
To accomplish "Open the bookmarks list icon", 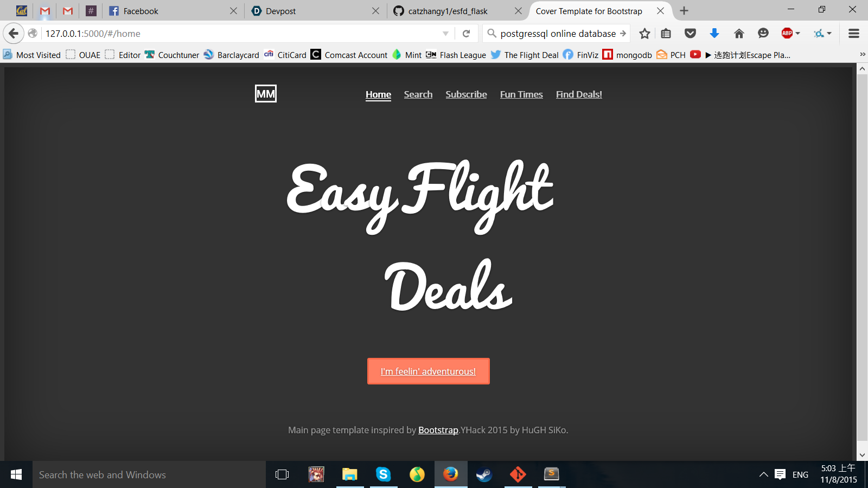I will [666, 34].
